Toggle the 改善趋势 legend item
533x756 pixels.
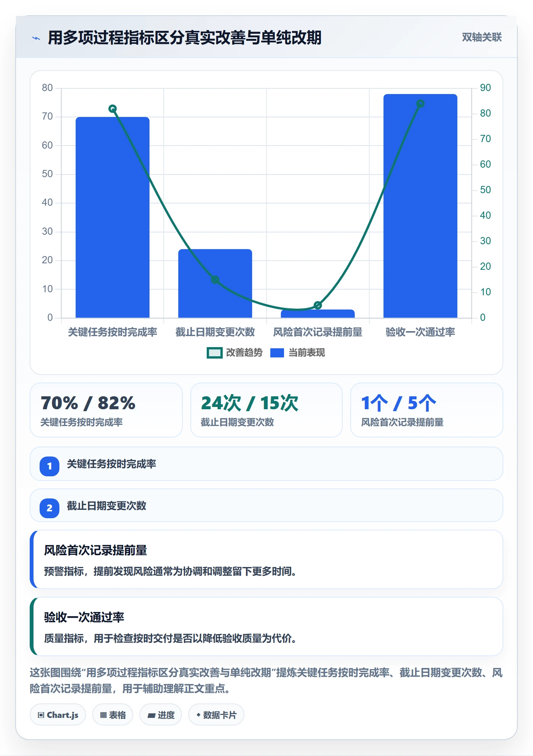pyautogui.click(x=235, y=353)
